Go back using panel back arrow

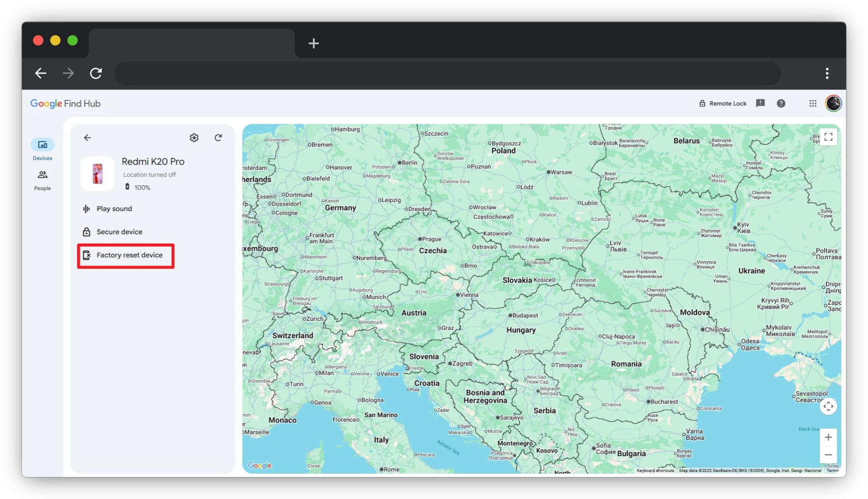pyautogui.click(x=87, y=138)
